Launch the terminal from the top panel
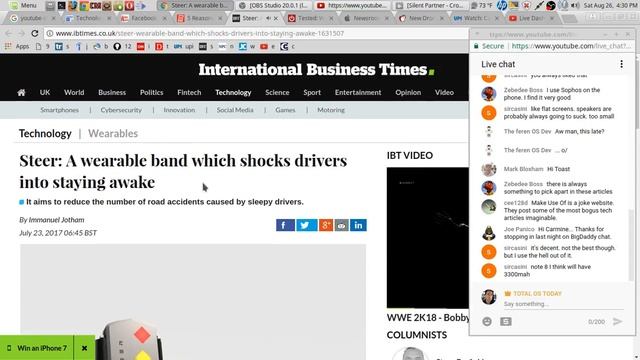 (62, 6)
